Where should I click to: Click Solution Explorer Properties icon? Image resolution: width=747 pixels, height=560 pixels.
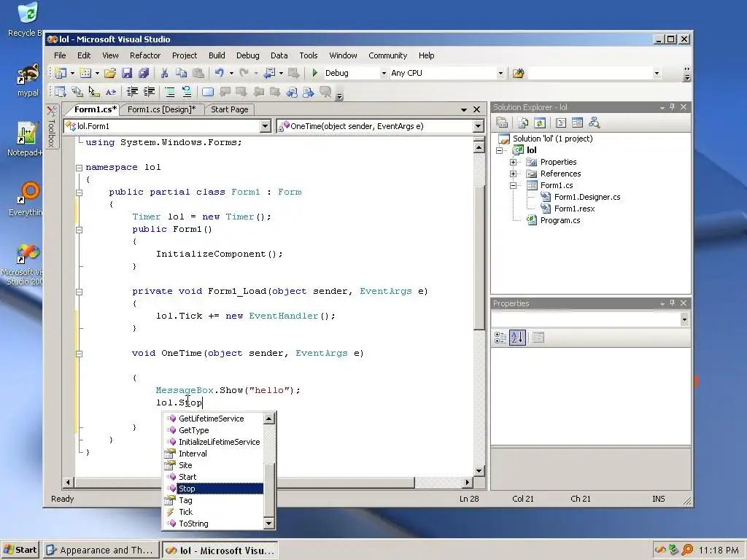coord(502,122)
